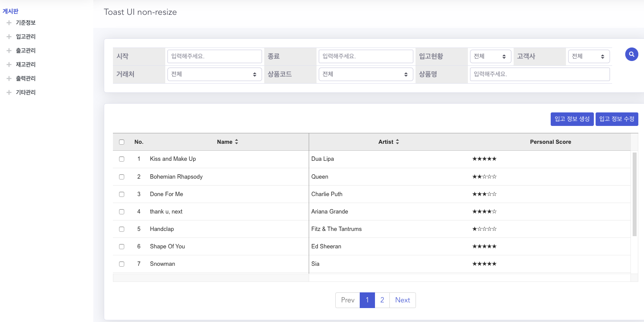Click Next in the pagination bar
This screenshot has width=644, height=322.
[x=402, y=300]
